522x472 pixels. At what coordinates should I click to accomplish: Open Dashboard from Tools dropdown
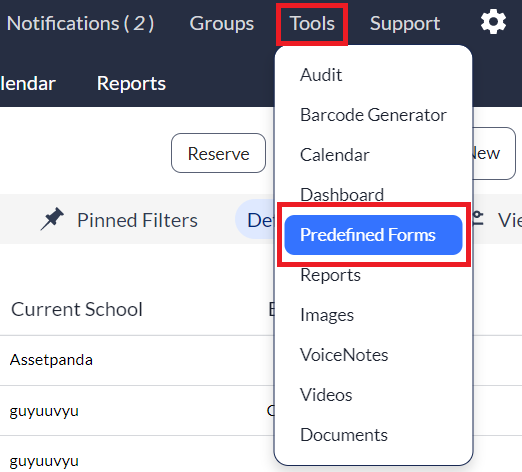tap(342, 195)
